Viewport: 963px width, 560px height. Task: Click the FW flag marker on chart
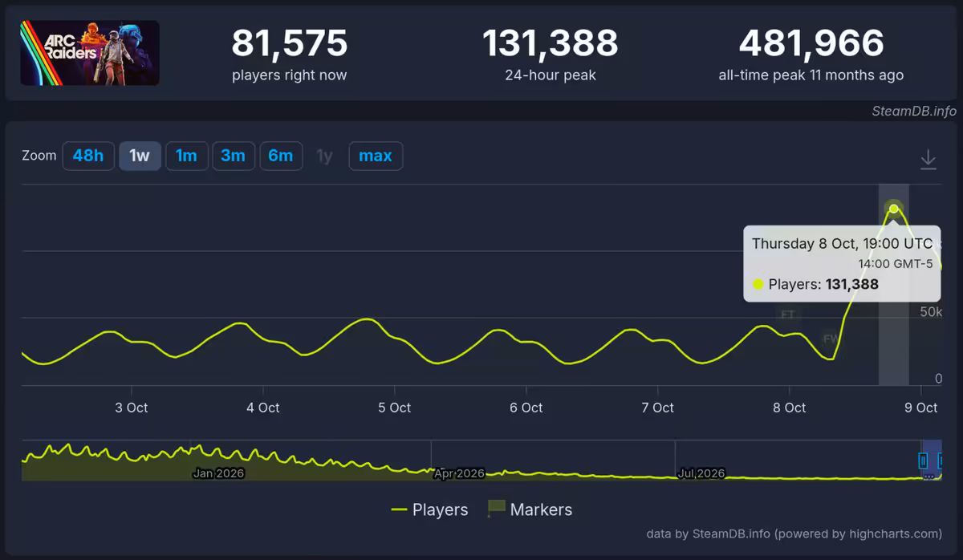pyautogui.click(x=830, y=339)
